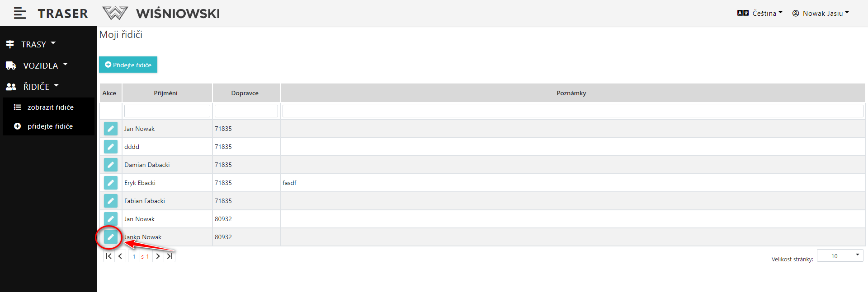Viewport: 868px width, 292px height.
Task: Click the edit pencil for Janko Nowak
Action: pos(111,237)
